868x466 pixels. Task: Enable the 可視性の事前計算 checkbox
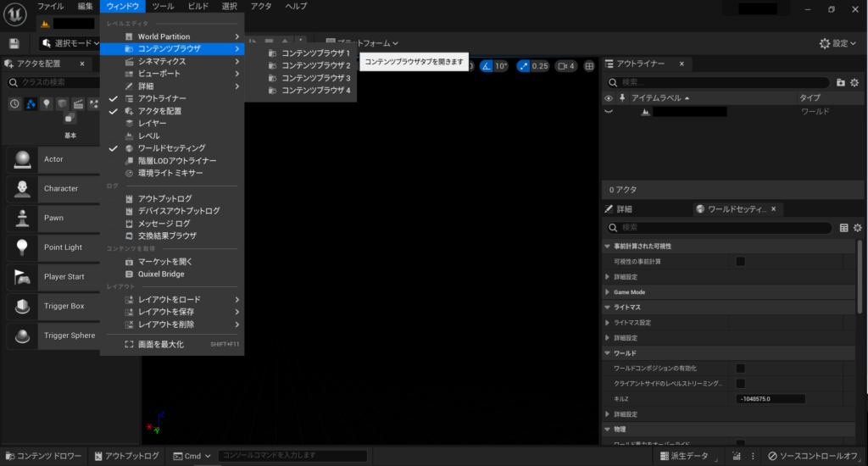tap(740, 262)
